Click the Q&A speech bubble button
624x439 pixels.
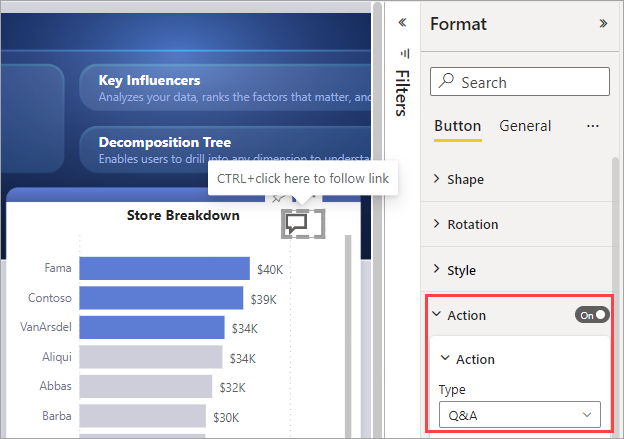point(303,224)
